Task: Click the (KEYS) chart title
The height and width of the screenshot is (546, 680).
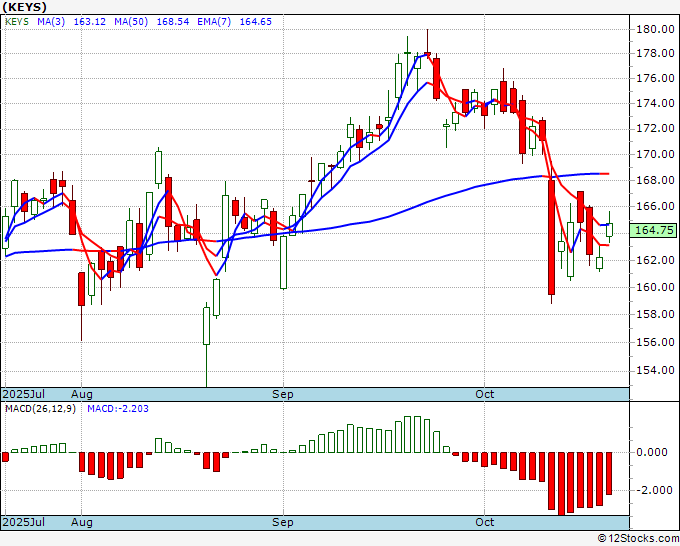Action: click(25, 7)
